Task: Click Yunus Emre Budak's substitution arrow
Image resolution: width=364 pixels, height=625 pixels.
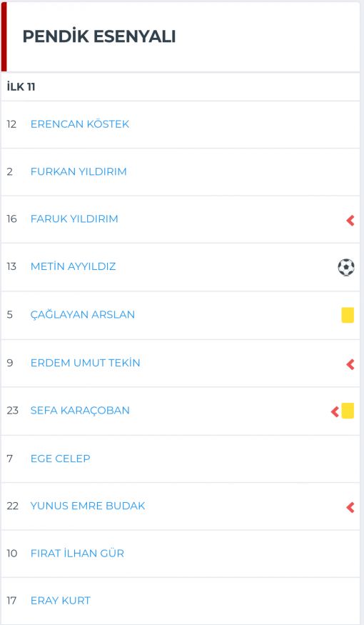Action: 350,507
